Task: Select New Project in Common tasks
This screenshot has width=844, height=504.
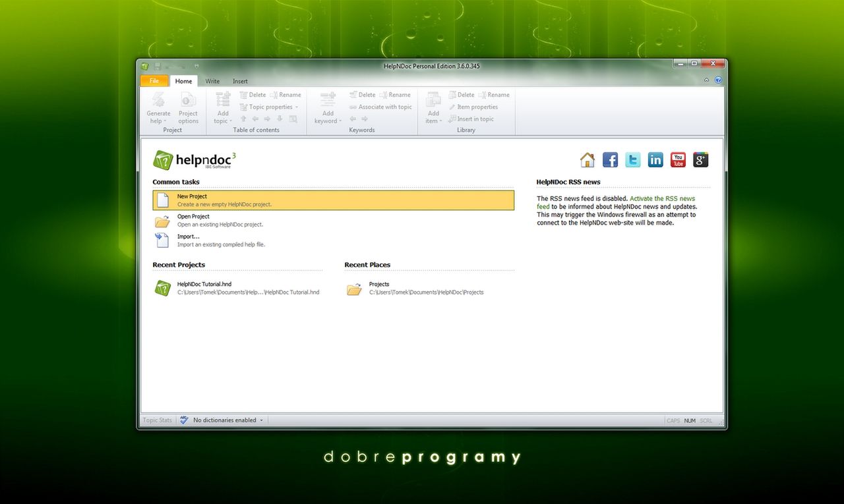Action: click(x=333, y=200)
